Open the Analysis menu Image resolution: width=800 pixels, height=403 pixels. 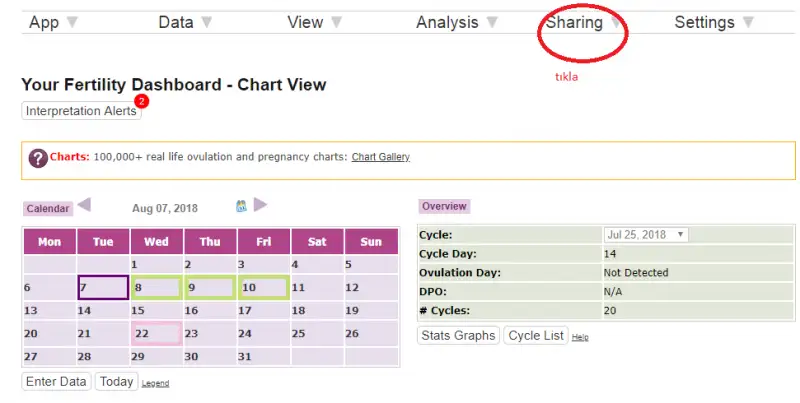click(447, 22)
